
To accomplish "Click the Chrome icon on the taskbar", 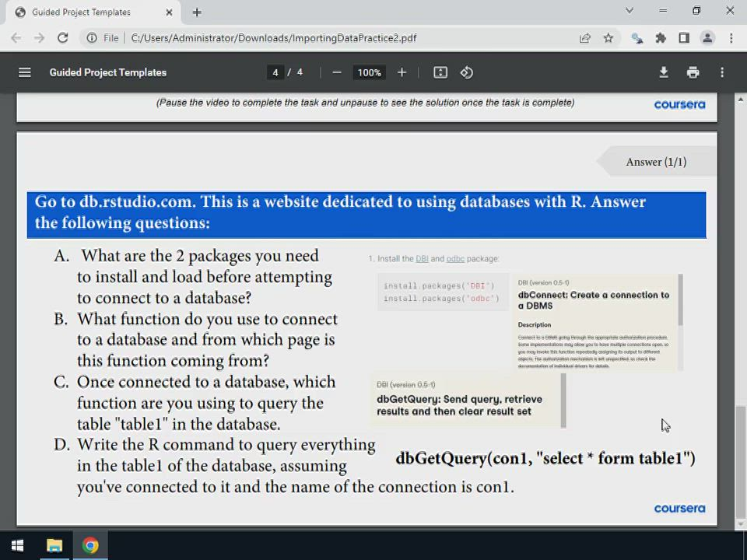I will (x=90, y=545).
